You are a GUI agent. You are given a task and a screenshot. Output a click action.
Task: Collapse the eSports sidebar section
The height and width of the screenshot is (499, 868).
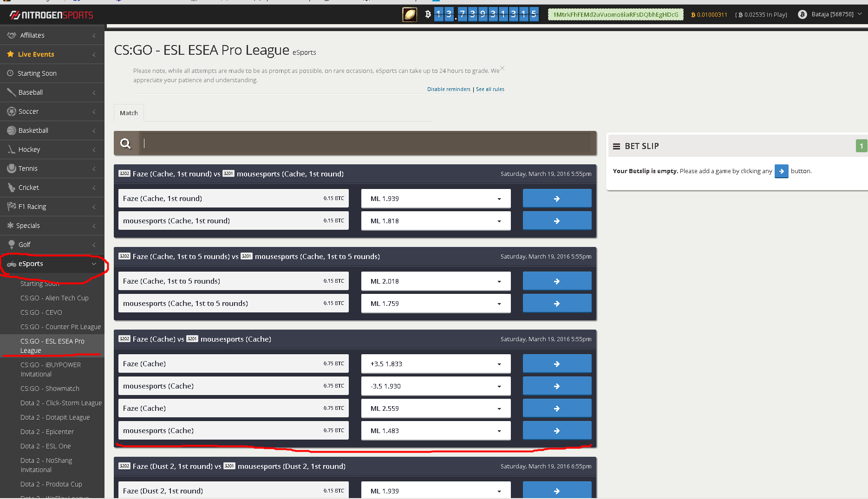94,264
